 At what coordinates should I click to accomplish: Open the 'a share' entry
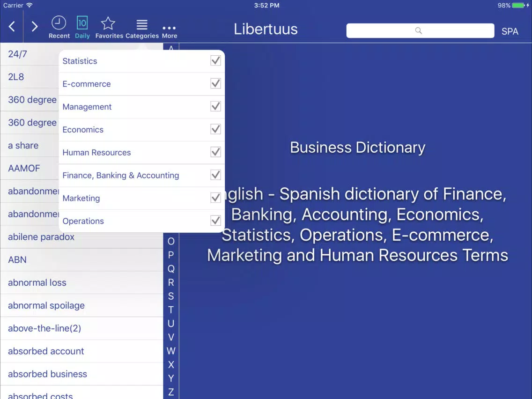[x=30, y=145]
